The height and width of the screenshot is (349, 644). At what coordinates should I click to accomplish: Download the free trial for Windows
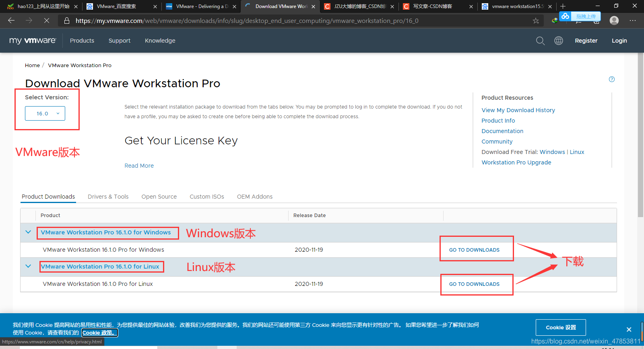pos(552,152)
